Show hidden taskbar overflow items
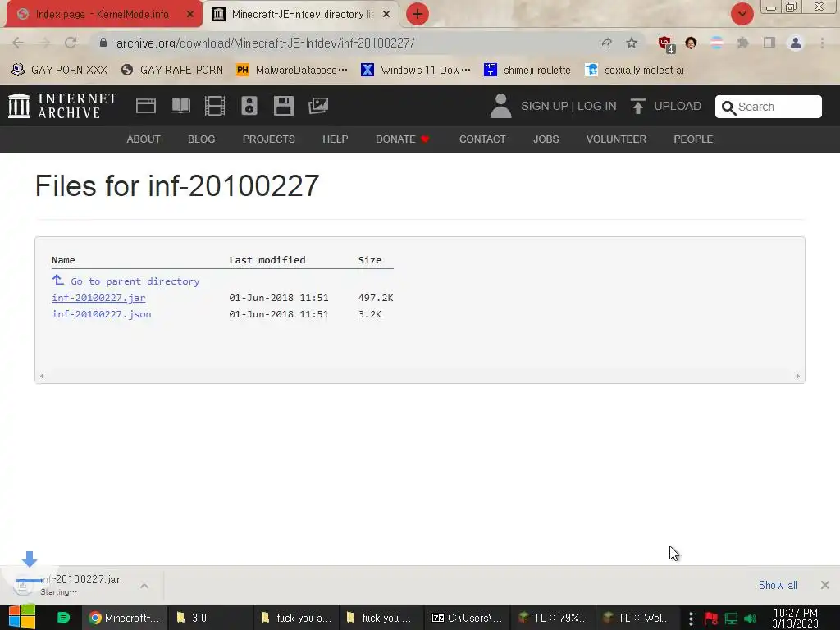 click(691, 619)
